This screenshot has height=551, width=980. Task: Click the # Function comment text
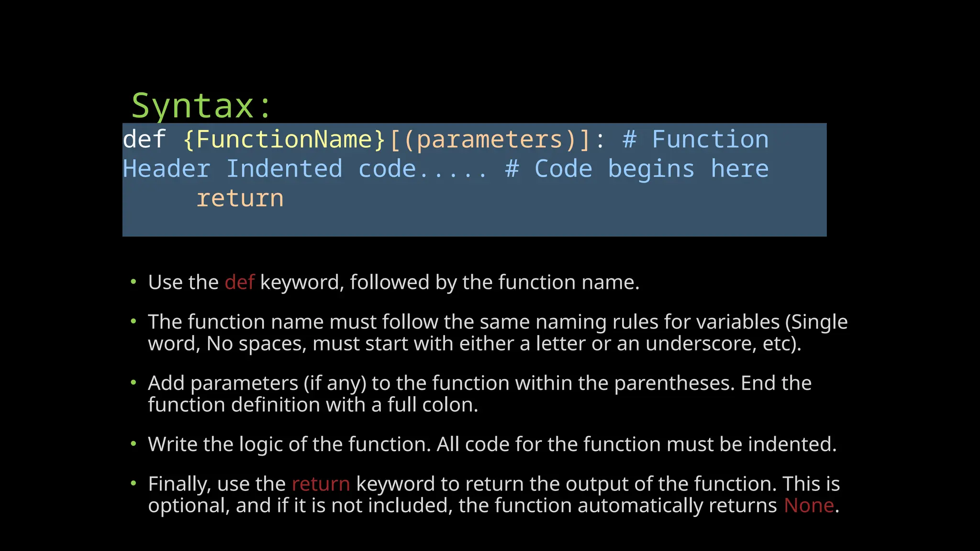click(696, 140)
